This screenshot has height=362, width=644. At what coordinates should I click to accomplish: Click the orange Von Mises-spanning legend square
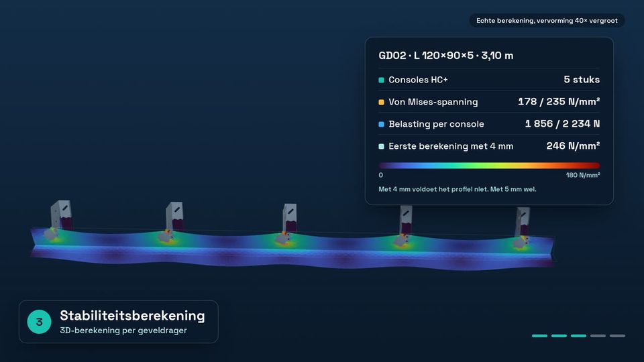pos(381,102)
